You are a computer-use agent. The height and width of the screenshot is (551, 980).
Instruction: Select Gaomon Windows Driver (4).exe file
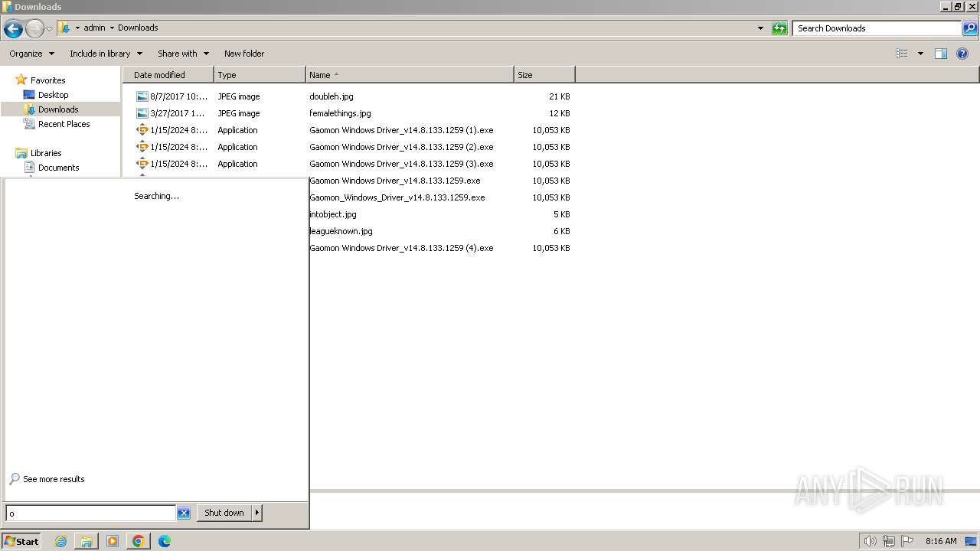point(401,248)
